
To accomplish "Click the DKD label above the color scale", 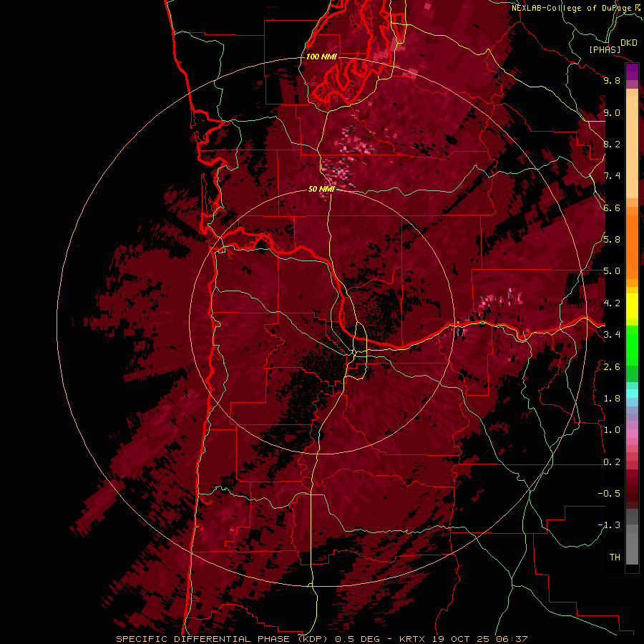I will point(628,43).
